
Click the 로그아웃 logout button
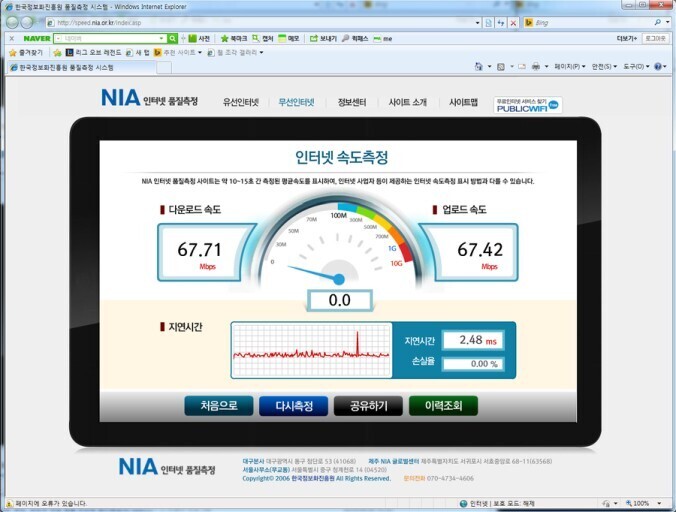655,38
